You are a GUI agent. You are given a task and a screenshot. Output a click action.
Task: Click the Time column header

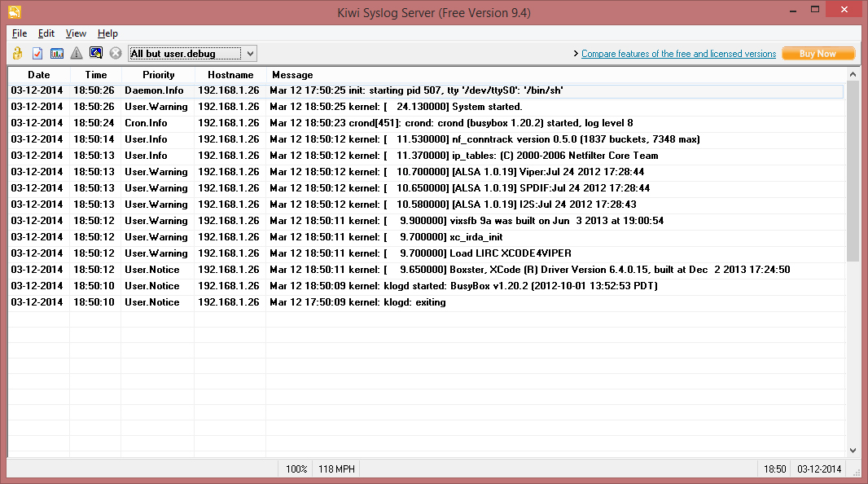tap(96, 75)
